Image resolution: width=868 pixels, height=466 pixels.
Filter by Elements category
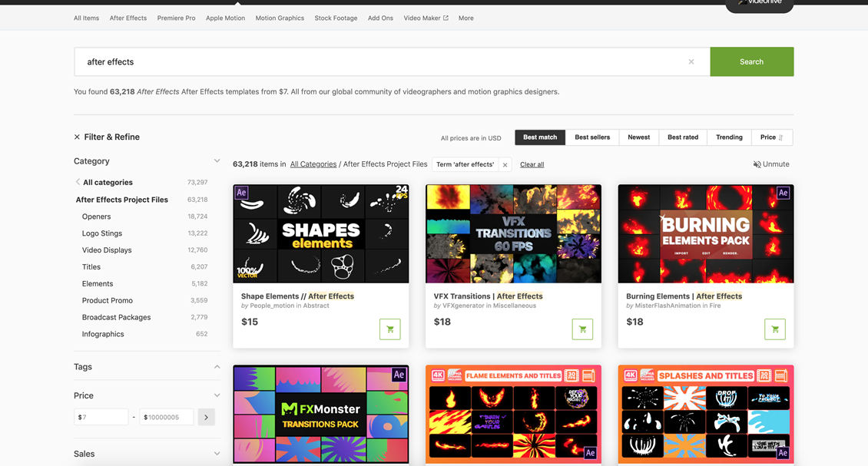(98, 284)
